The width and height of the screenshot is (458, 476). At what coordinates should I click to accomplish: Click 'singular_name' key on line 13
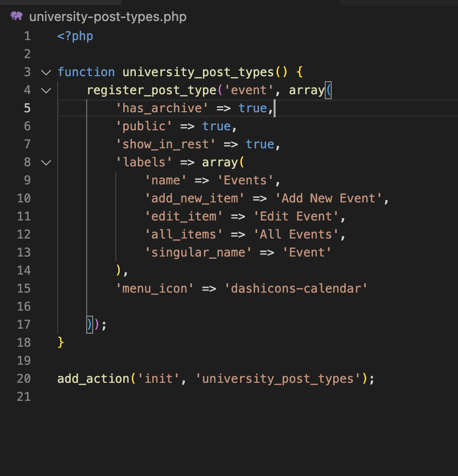tap(198, 253)
